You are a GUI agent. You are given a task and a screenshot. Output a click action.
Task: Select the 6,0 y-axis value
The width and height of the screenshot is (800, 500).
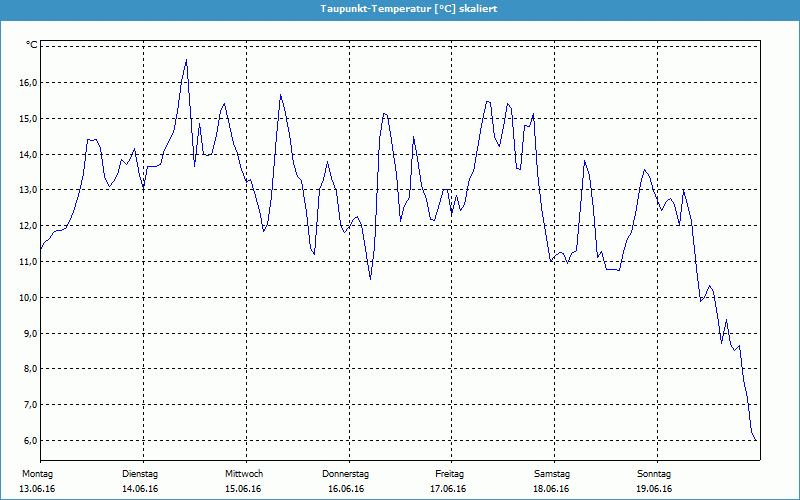(x=28, y=440)
